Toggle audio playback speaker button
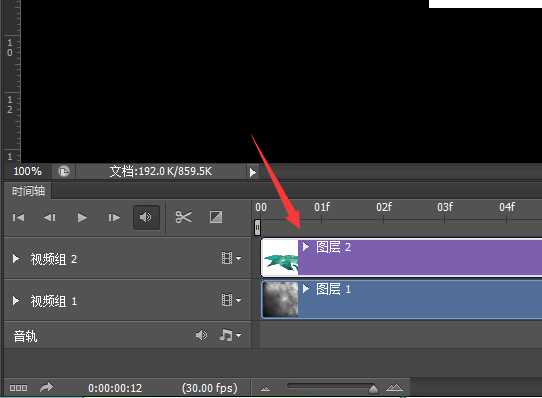 click(146, 217)
